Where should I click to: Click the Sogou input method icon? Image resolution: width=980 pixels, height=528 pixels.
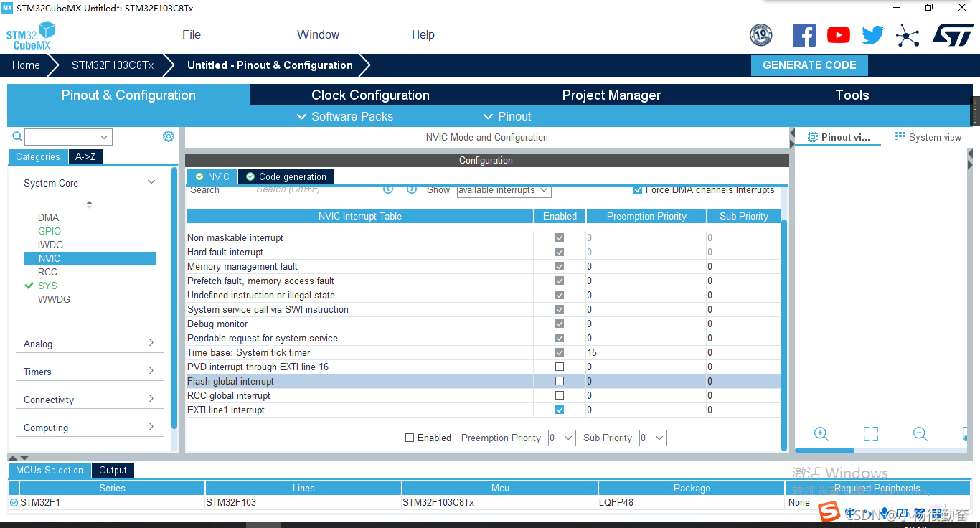(x=830, y=512)
